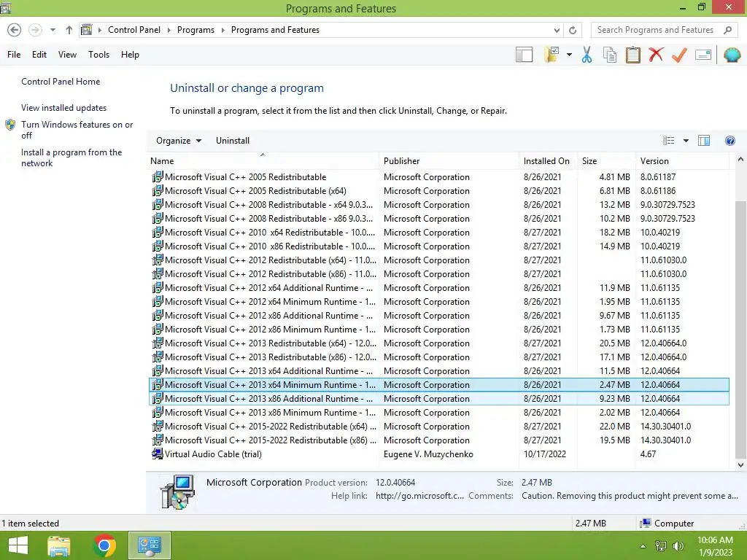The image size is (747, 560).
Task: Click the Uninstall button
Action: [x=233, y=141]
